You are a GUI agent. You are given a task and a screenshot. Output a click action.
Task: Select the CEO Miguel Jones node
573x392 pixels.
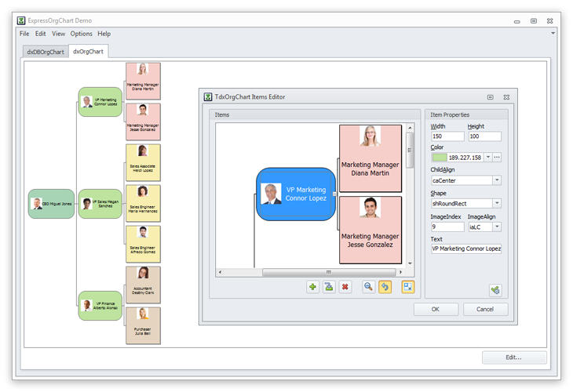(x=51, y=204)
